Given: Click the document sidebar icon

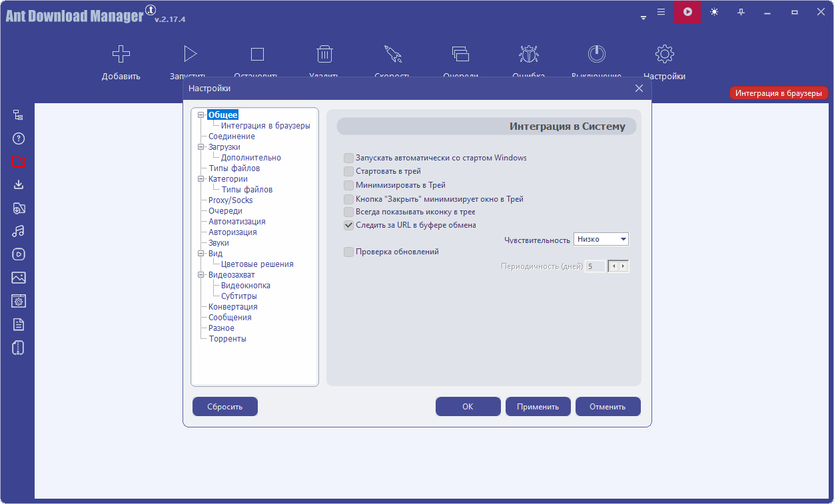Looking at the screenshot, I should [19, 324].
